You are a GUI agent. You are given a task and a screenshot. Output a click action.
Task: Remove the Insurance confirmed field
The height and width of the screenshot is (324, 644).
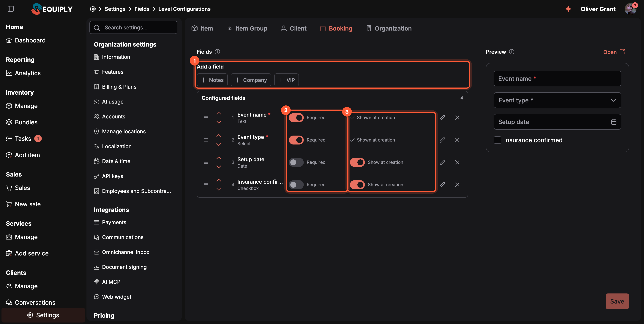coord(457,185)
